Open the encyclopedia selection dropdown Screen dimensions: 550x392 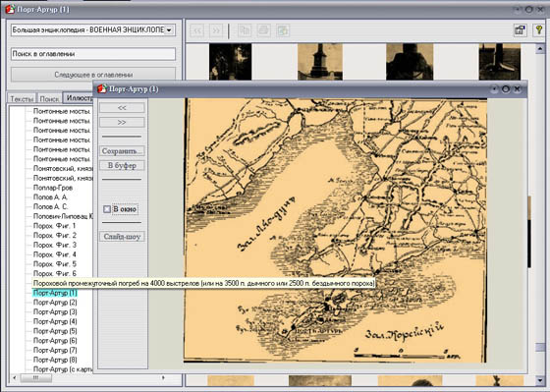click(x=169, y=30)
